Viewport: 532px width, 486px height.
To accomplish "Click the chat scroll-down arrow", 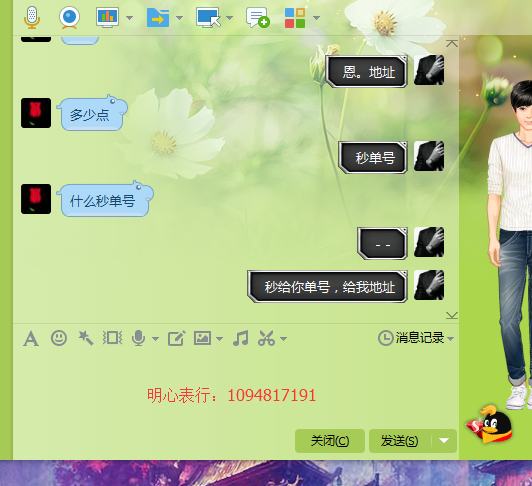I will coord(452,315).
